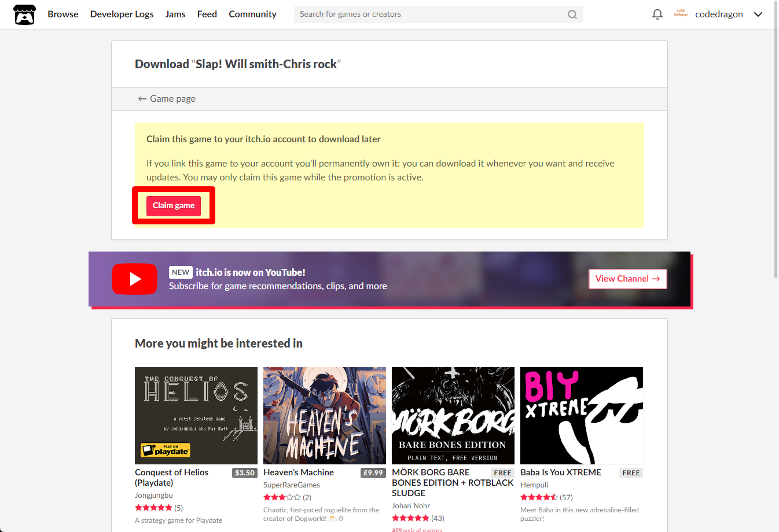Open Heaven's Machine title link
The height and width of the screenshot is (532, 779).
(x=299, y=472)
